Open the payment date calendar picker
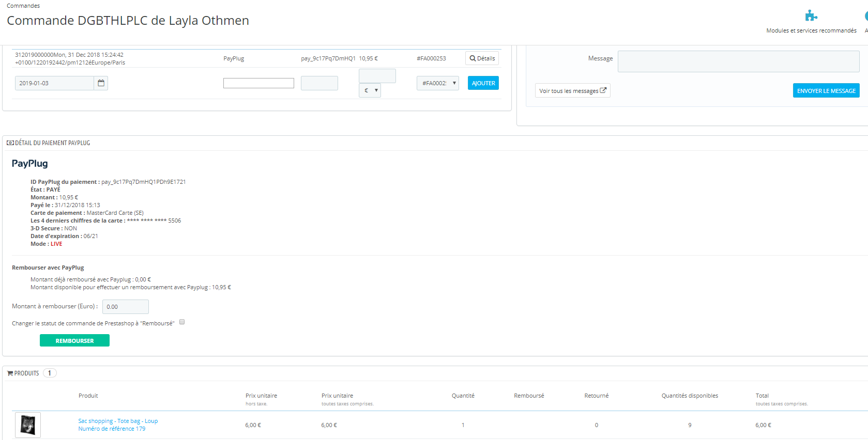The width and height of the screenshot is (868, 440). pos(101,83)
